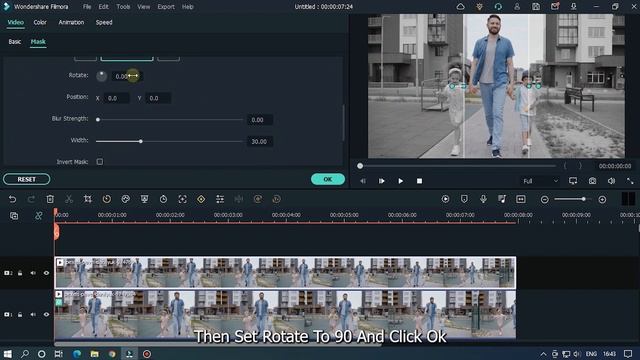Open the Edit menu
Screen dimensions: 640x360
(x=104, y=7)
